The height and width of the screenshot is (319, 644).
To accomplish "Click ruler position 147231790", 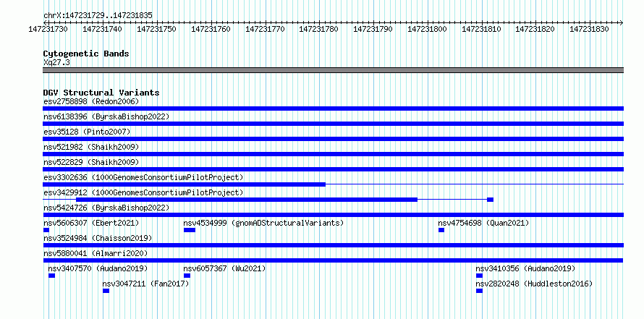I will pos(373,29).
